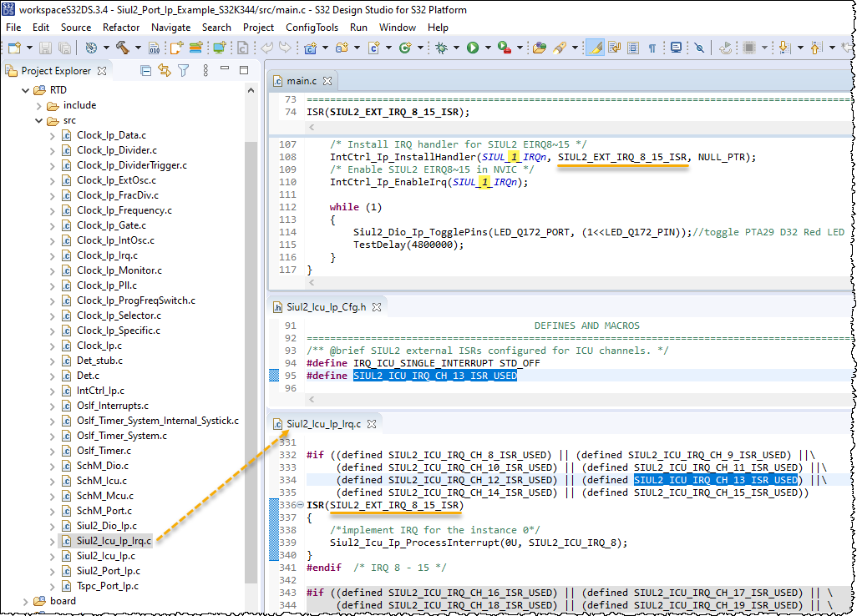857x616 pixels.
Task: Build the project using the hammer icon
Action: pyautogui.click(x=123, y=48)
